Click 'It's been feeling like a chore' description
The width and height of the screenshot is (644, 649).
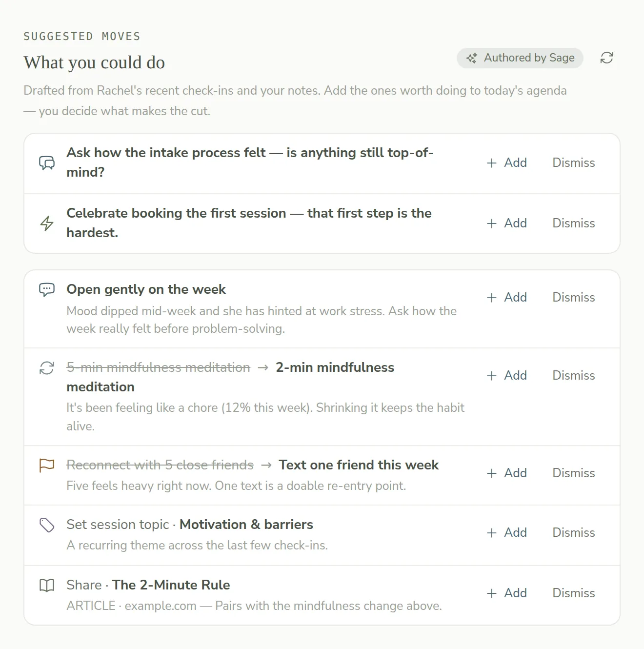click(265, 417)
